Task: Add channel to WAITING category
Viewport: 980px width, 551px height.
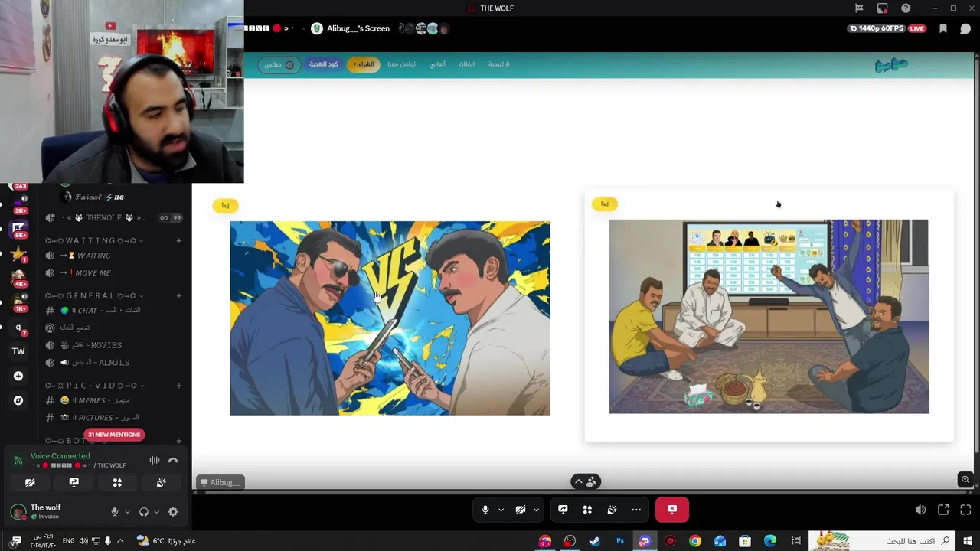Action: tap(179, 241)
